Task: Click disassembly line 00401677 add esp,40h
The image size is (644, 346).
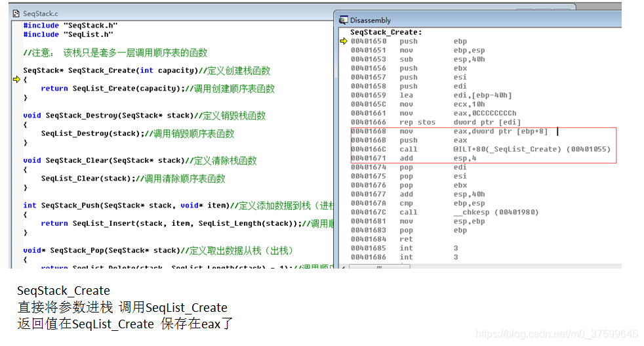Action: point(418,194)
